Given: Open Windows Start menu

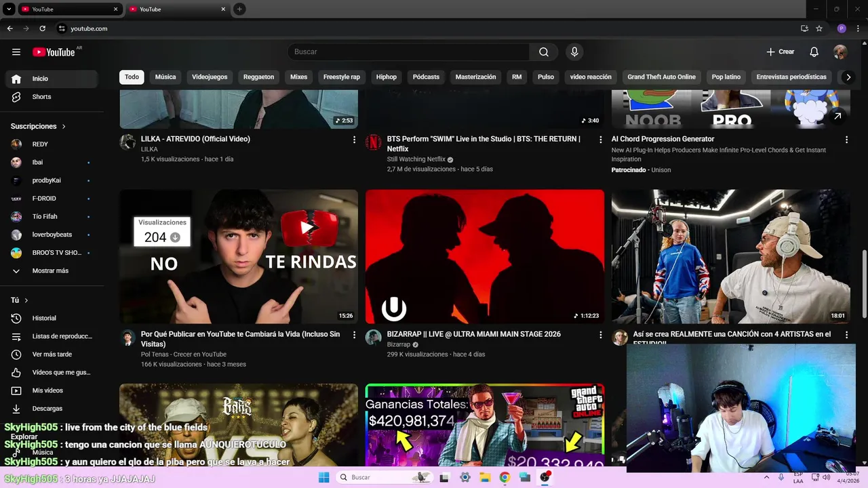Looking at the screenshot, I should tap(324, 477).
